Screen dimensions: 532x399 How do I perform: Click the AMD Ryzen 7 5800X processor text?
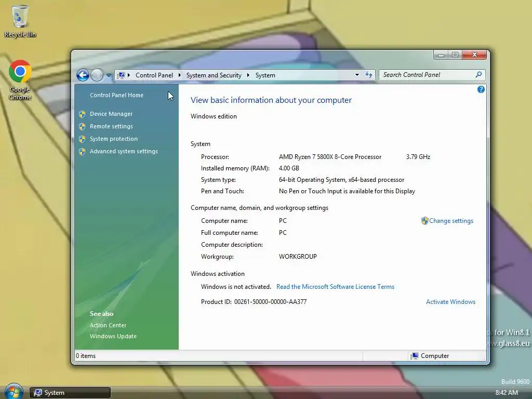pyautogui.click(x=330, y=157)
